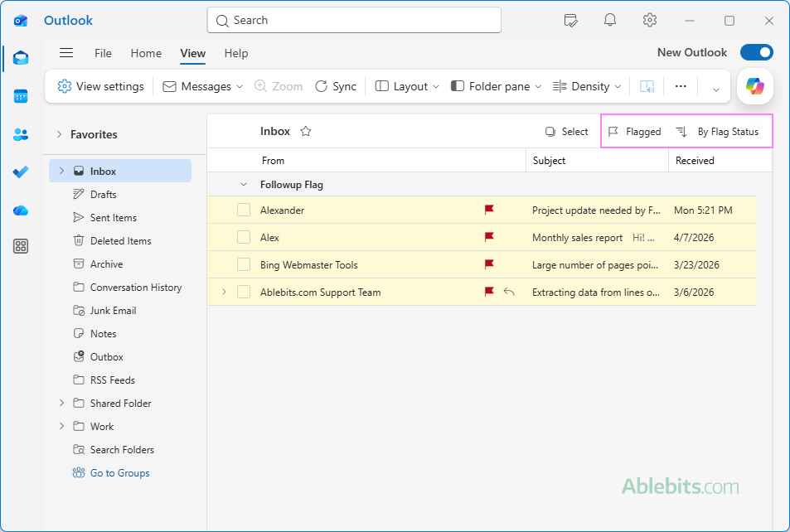Click the red flag on Alexander's message
This screenshot has width=790, height=532.
click(x=489, y=210)
